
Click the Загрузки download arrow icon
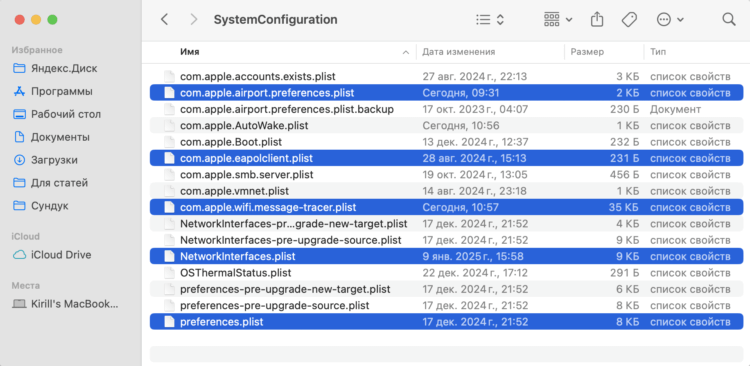pyautogui.click(x=19, y=160)
